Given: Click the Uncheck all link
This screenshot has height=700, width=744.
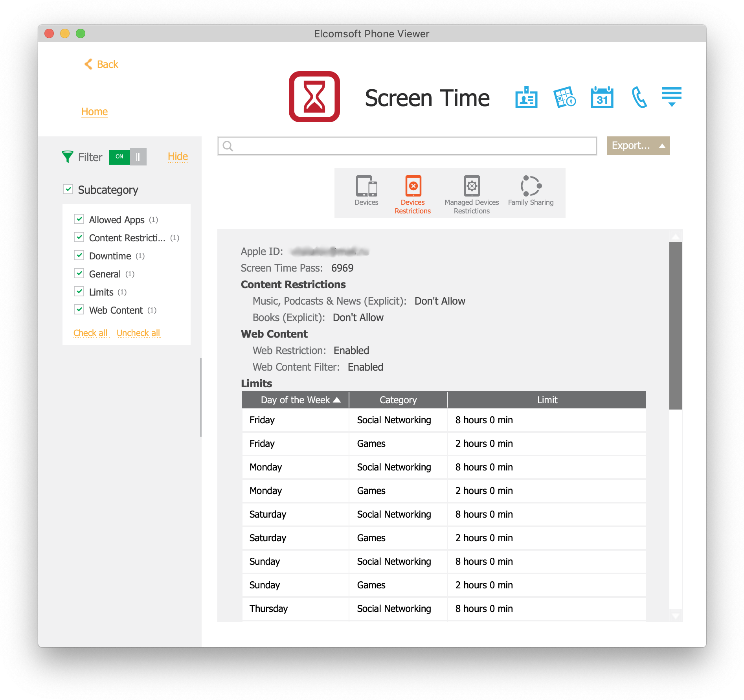Looking at the screenshot, I should tap(138, 333).
